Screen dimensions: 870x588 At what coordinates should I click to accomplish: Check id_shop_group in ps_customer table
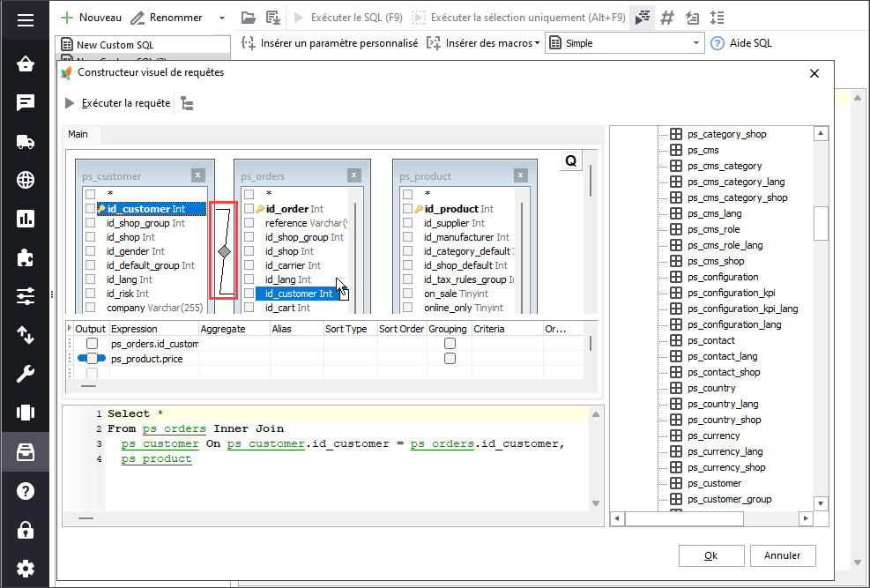[91, 223]
